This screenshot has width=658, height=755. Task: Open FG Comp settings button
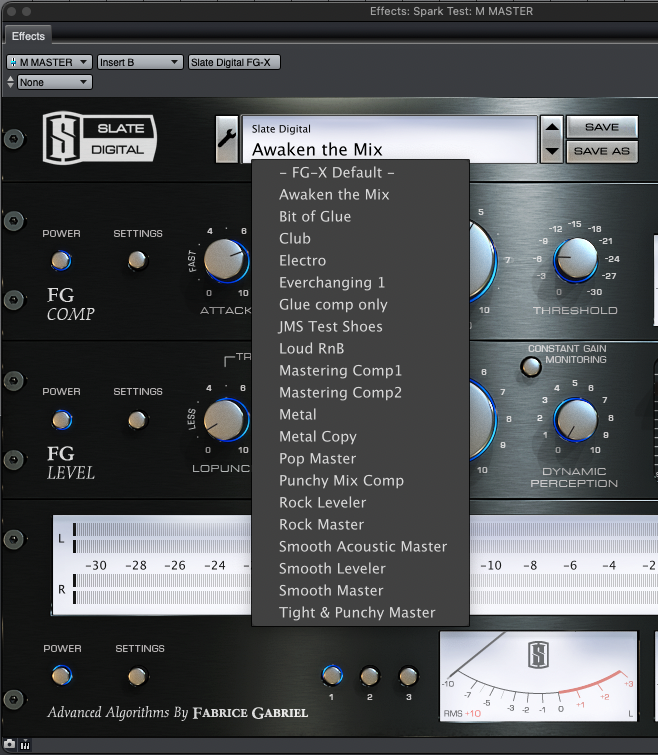pos(138,260)
